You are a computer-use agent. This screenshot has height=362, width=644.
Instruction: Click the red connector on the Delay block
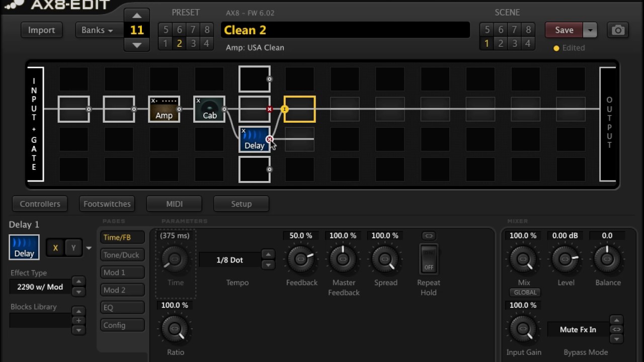click(270, 139)
